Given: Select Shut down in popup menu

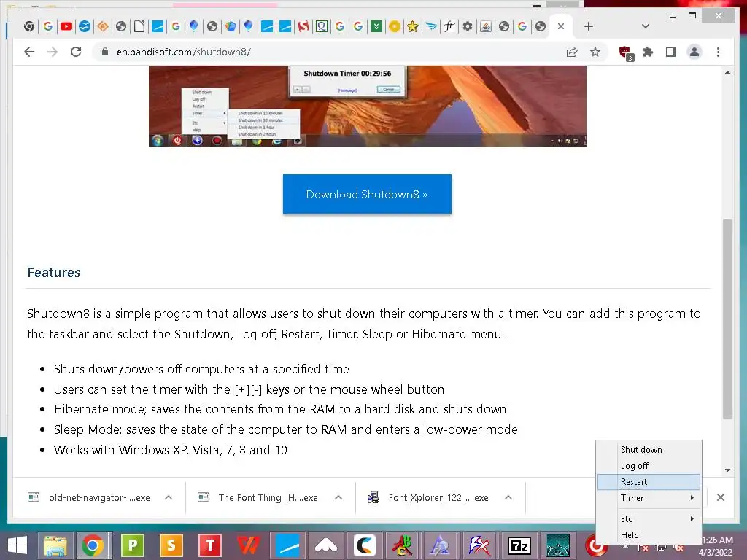Looking at the screenshot, I should click(649, 449).
